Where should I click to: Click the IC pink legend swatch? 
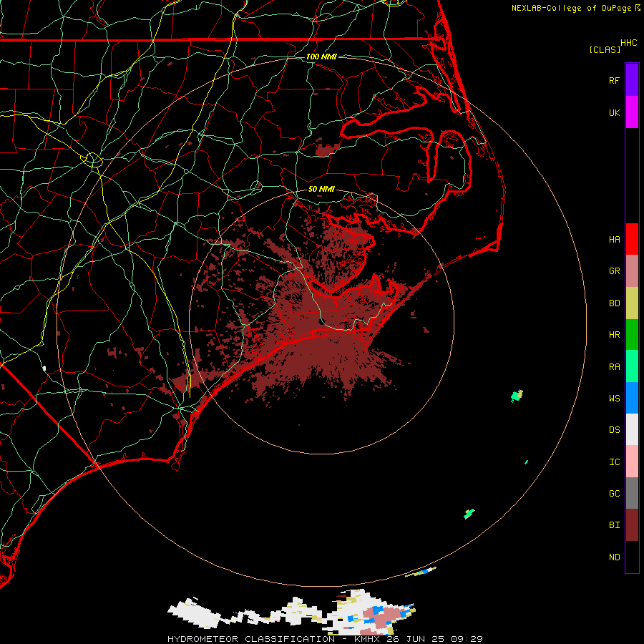click(x=632, y=462)
